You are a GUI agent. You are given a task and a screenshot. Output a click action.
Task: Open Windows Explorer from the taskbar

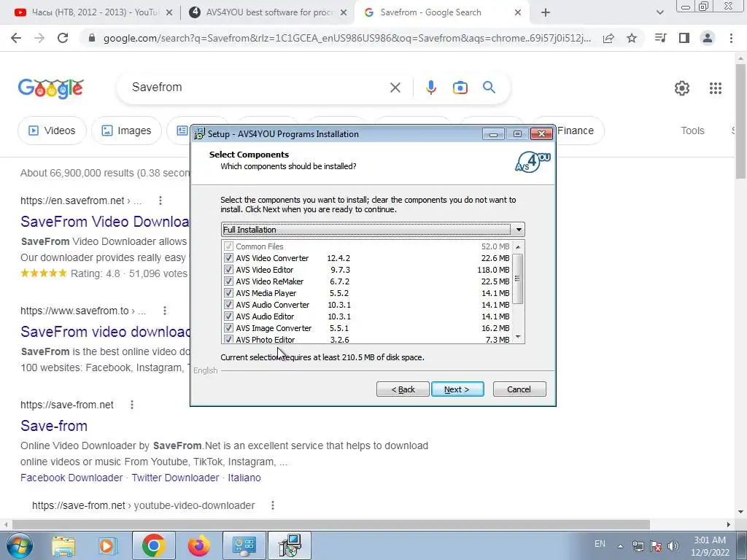[63, 545]
